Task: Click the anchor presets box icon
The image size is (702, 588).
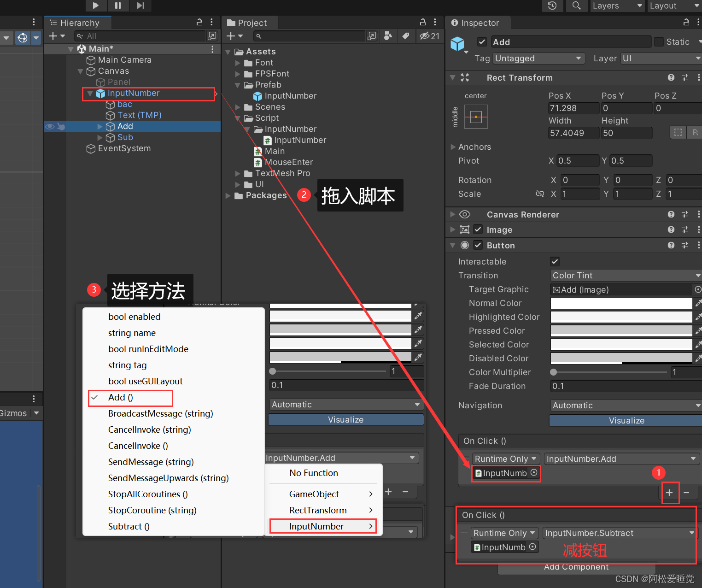Action: point(476,117)
